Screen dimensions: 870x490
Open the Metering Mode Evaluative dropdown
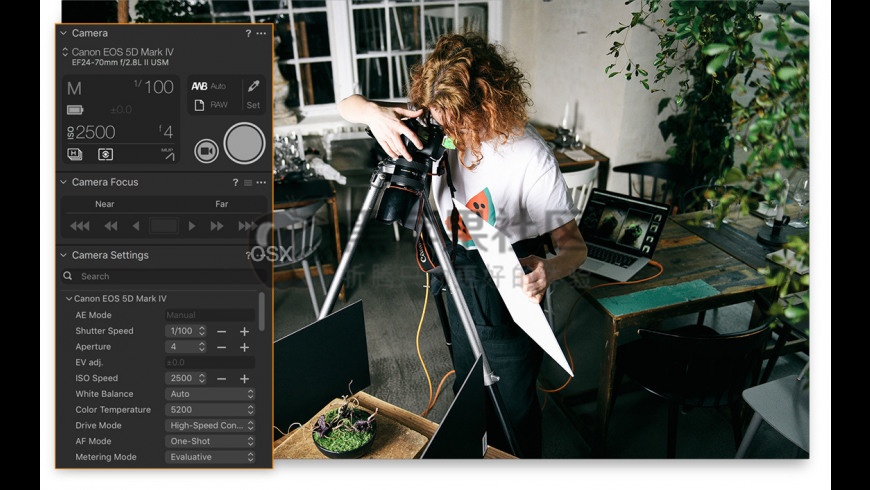pos(210,457)
